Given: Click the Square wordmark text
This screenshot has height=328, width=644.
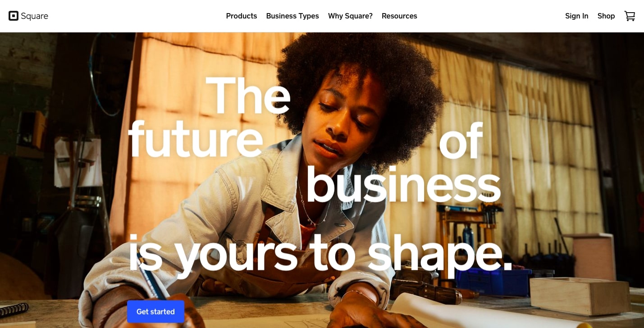Looking at the screenshot, I should click(x=35, y=16).
